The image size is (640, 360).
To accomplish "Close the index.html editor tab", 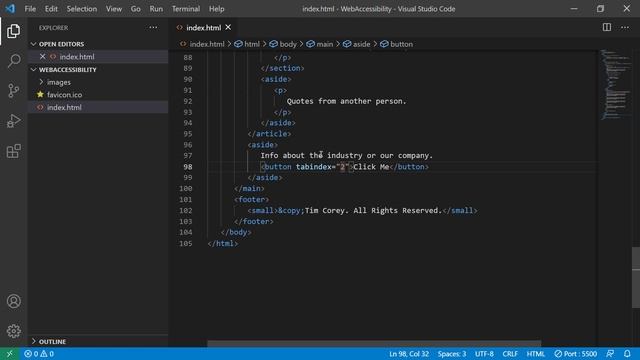I will [228, 27].
